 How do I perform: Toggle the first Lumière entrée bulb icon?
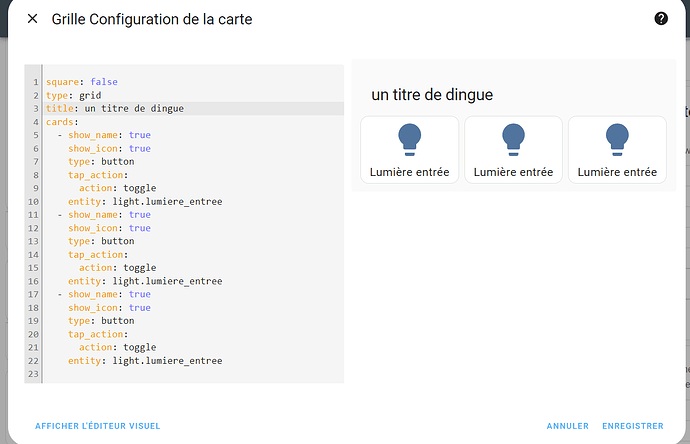click(409, 139)
